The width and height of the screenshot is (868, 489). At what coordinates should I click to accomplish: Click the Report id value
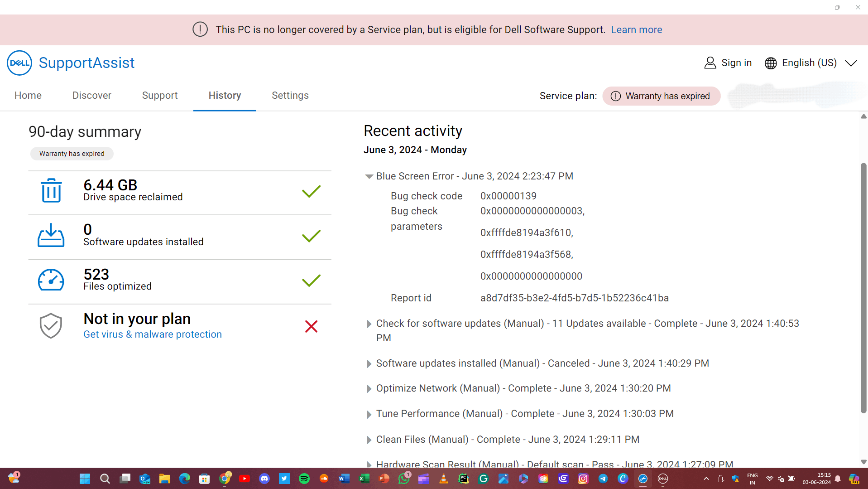coord(575,298)
